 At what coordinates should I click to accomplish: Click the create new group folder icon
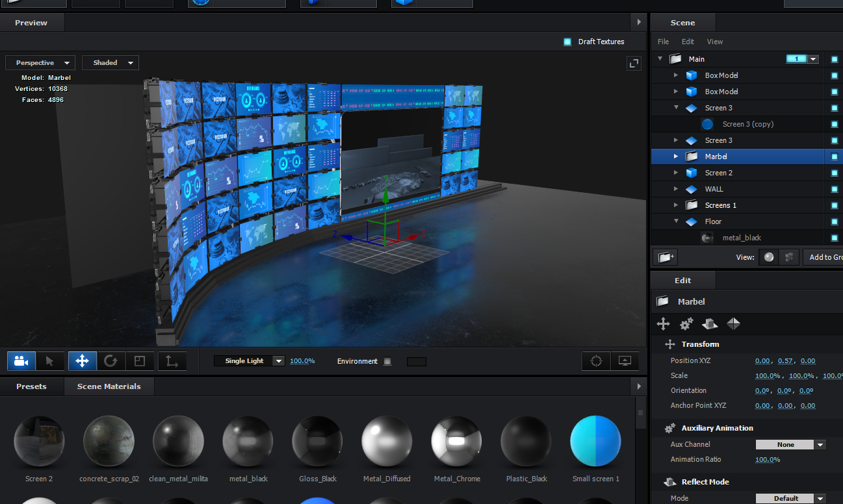[664, 257]
